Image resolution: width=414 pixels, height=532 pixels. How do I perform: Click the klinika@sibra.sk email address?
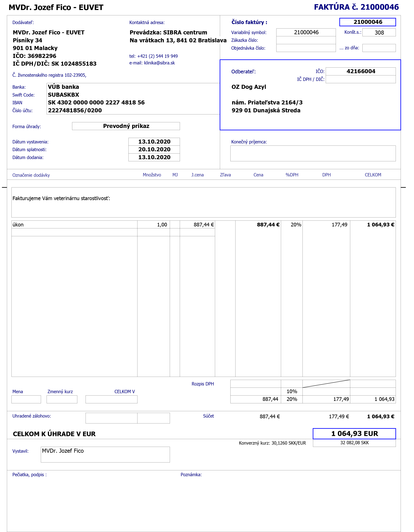click(159, 63)
